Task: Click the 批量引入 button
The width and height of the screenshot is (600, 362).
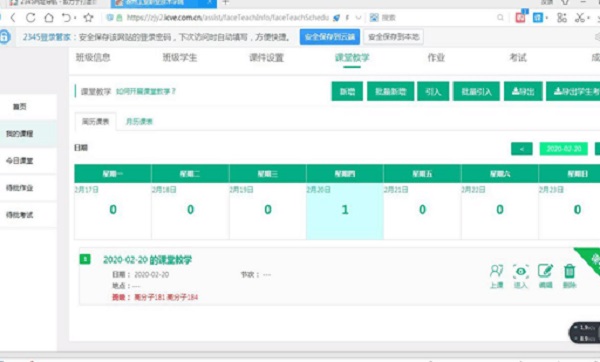Action: pos(476,91)
